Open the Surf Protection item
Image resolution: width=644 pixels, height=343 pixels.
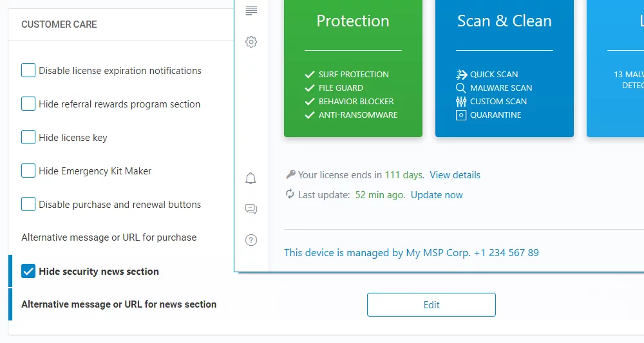[x=354, y=75]
